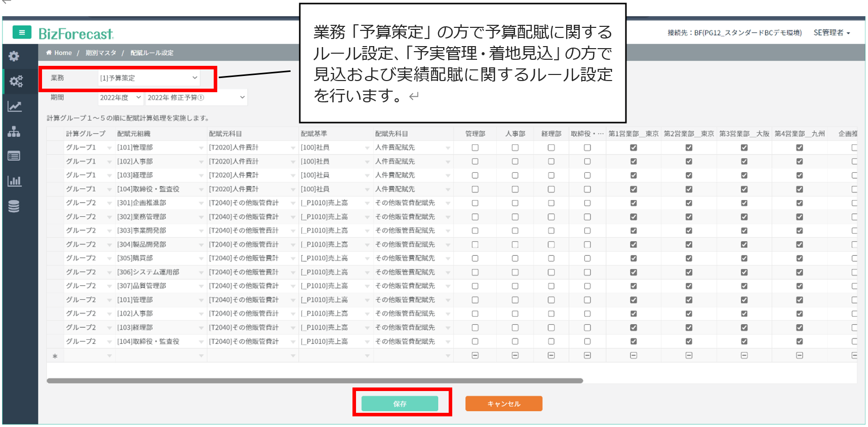Open the list form icon in sidebar

click(14, 156)
